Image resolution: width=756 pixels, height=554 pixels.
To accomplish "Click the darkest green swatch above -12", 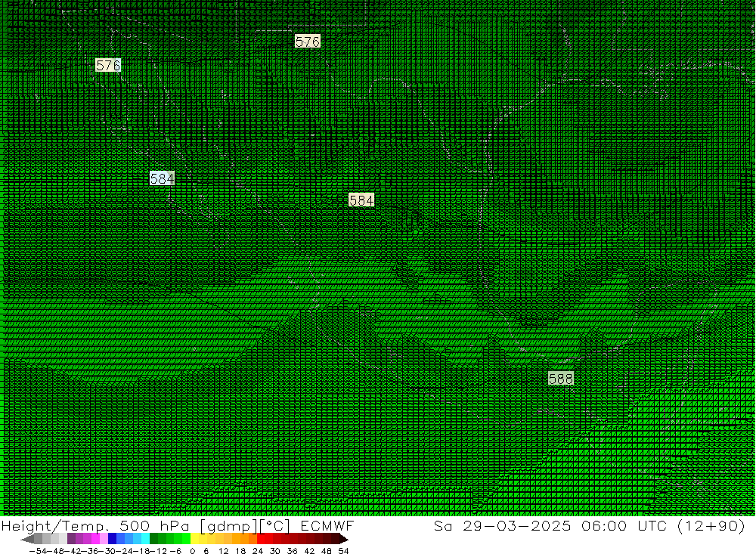I will (153, 539).
